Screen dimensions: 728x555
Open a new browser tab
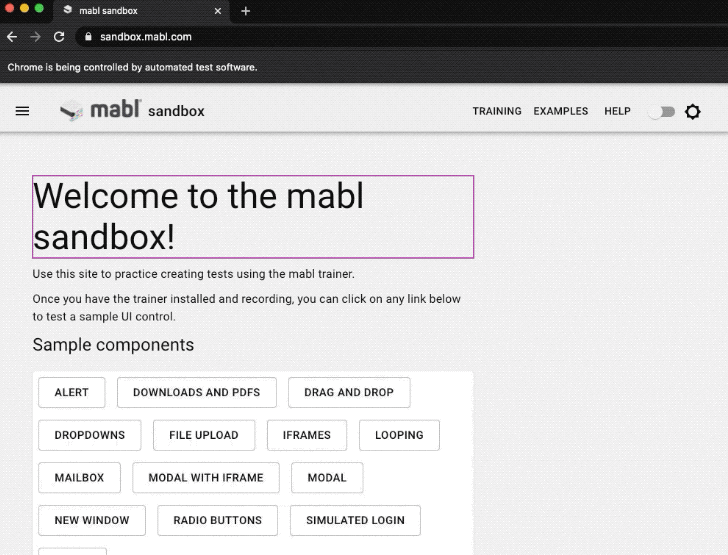246,11
